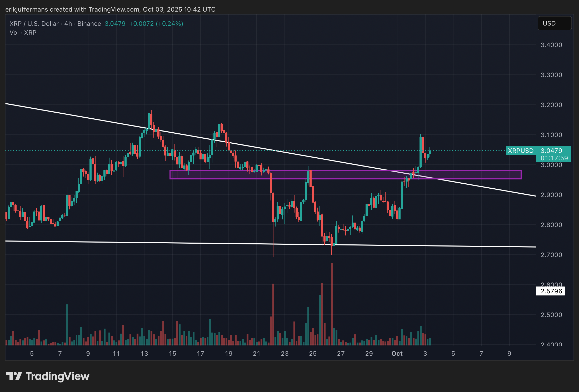
Task: Click the TradingView logo icon
Action: pyautogui.click(x=14, y=376)
